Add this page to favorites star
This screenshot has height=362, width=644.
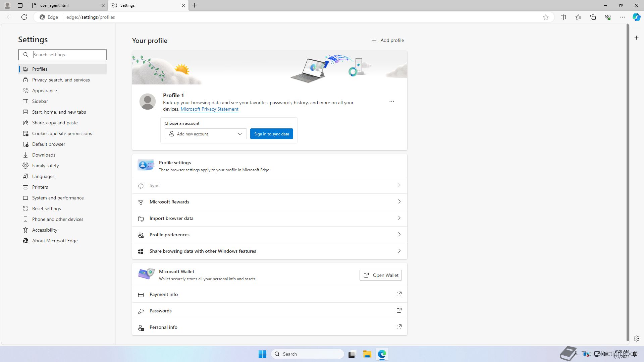coord(546,17)
